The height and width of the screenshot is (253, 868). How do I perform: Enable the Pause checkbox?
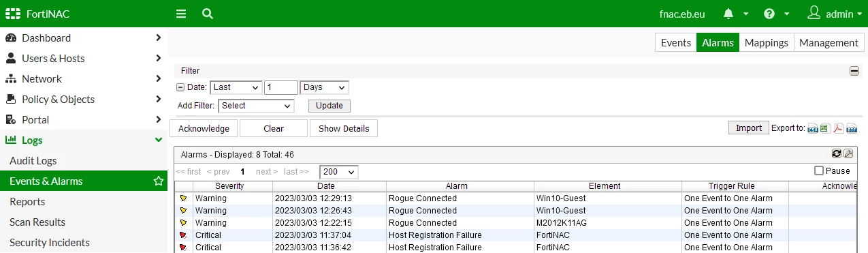pyautogui.click(x=819, y=171)
